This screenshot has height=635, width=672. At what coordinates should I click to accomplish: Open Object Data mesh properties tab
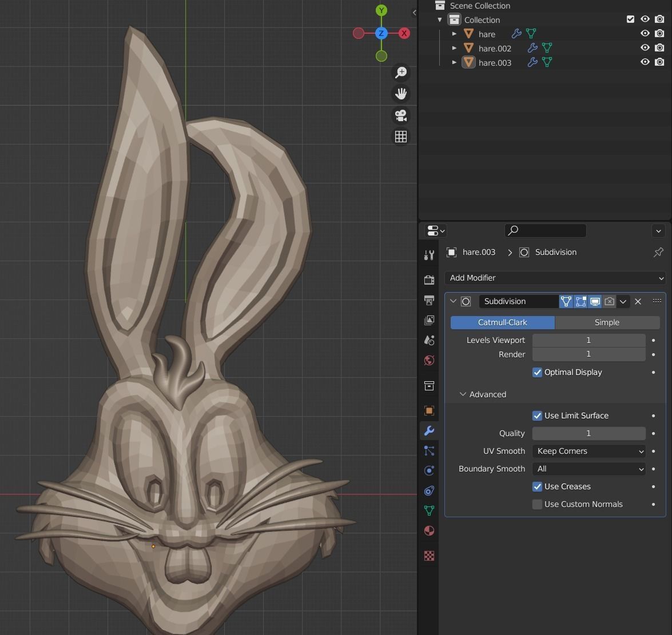coord(429,510)
